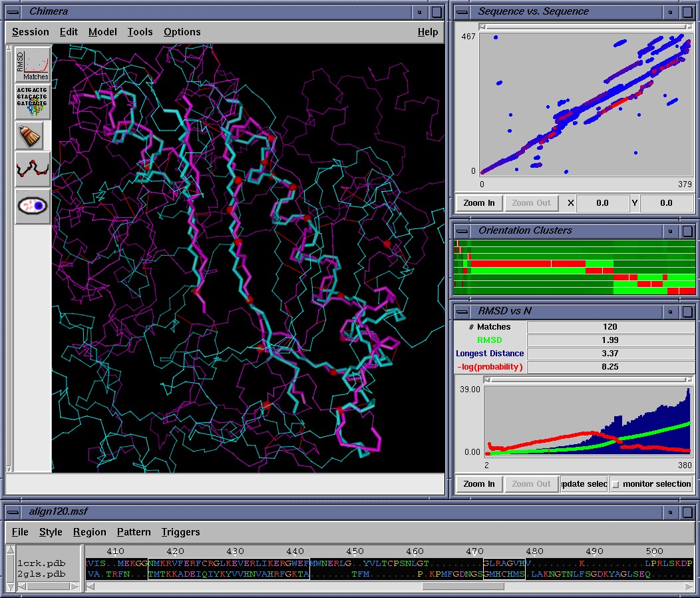Enable the monitor selection checkbox
700x598 pixels.
(615, 484)
